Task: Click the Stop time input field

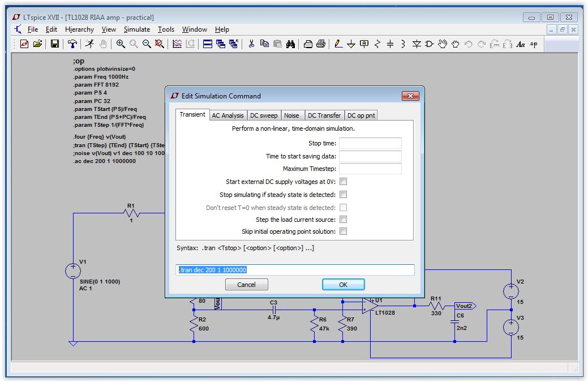Action: tap(370, 143)
